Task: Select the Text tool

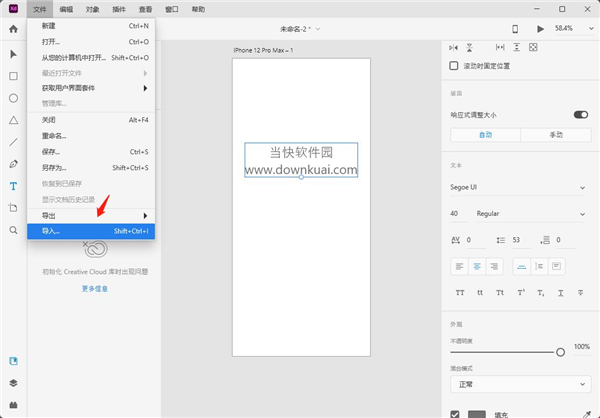Action: 13,186
